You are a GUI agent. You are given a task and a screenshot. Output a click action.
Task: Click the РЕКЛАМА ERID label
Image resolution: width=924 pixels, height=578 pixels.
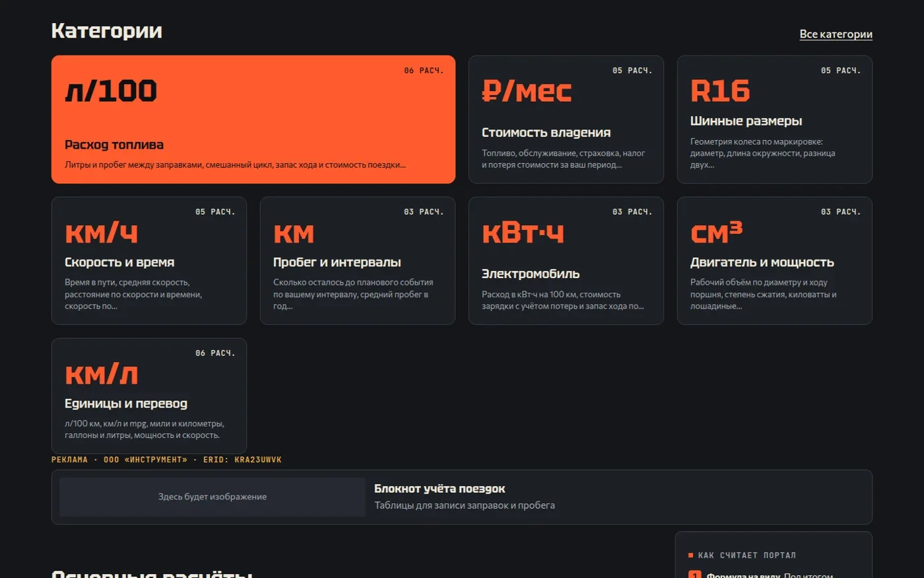coord(166,460)
